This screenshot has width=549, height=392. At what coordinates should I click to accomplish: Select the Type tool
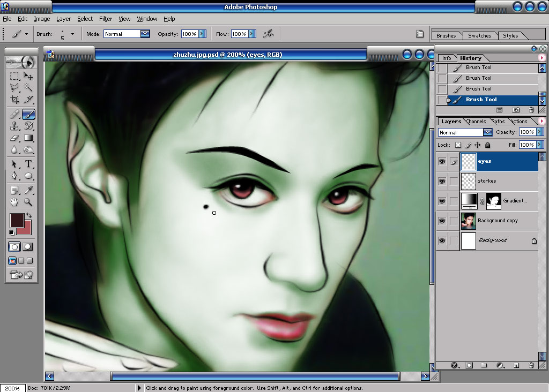pyautogui.click(x=28, y=164)
